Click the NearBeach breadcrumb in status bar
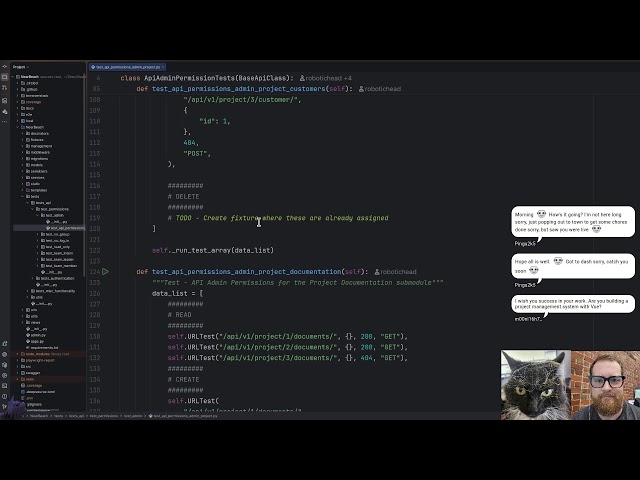 coord(39,416)
